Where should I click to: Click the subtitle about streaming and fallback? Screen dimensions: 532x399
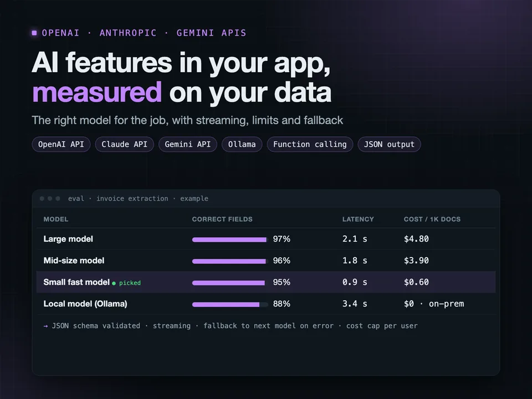pos(187,120)
